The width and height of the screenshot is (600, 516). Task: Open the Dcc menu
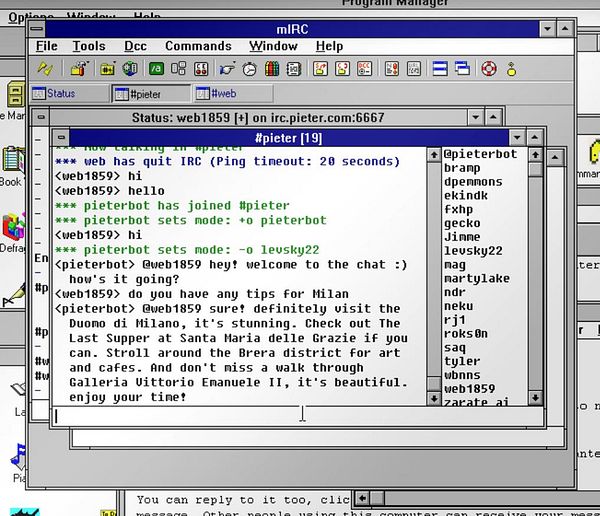135,46
